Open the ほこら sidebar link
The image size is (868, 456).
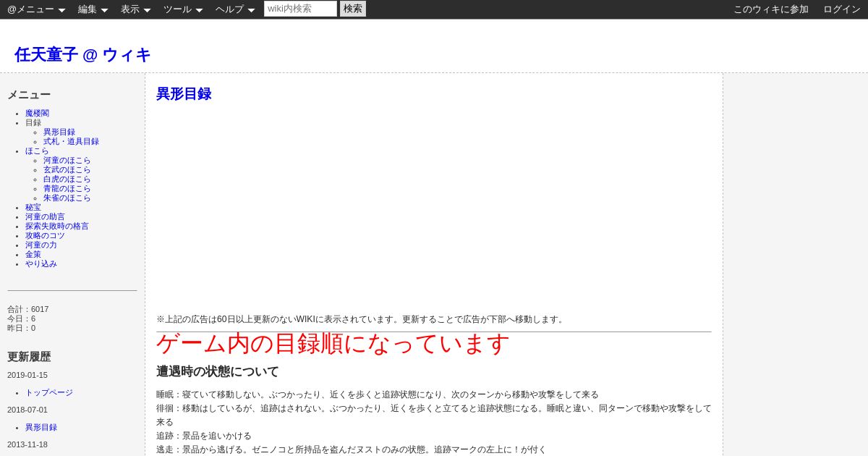pos(37,151)
